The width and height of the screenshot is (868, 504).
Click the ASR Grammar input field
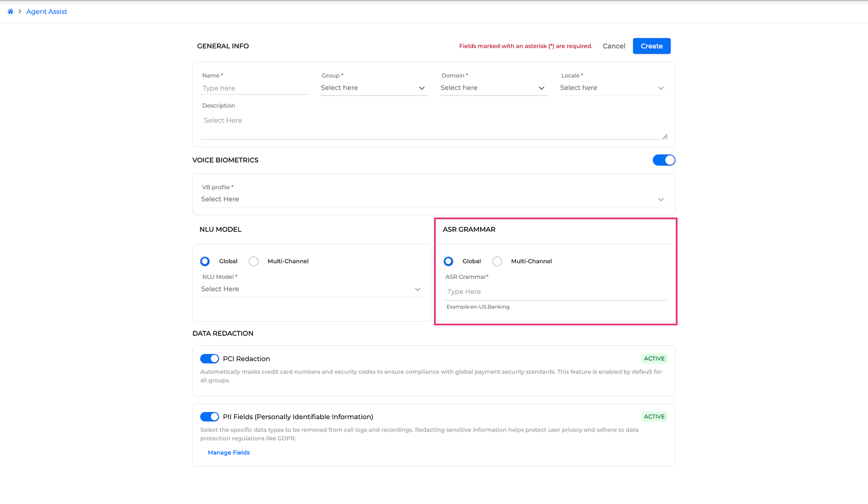556,292
